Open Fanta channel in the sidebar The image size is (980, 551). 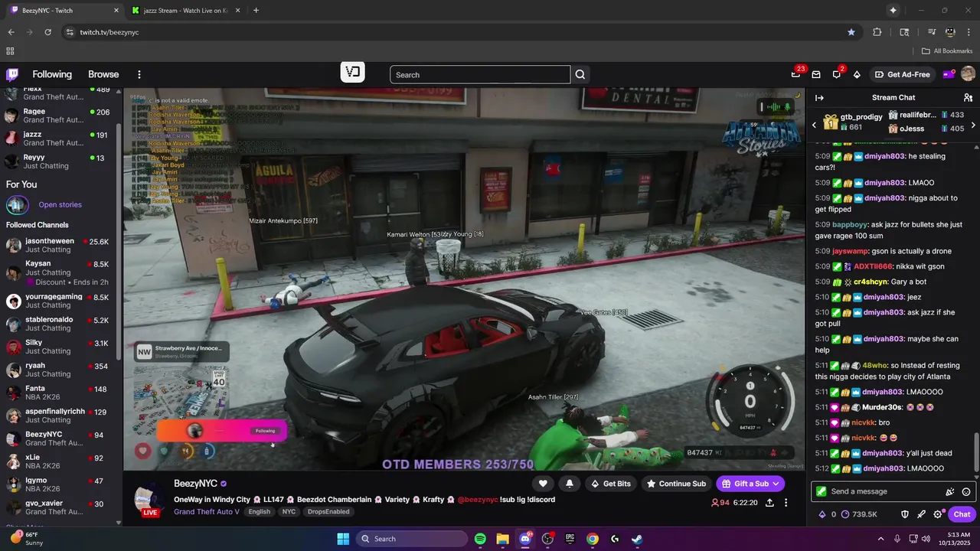[x=61, y=393]
